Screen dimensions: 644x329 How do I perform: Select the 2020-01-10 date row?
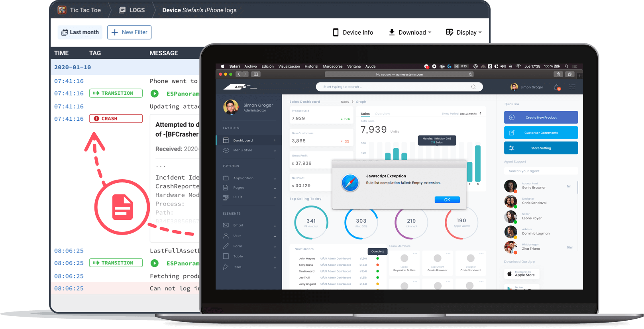coord(125,67)
